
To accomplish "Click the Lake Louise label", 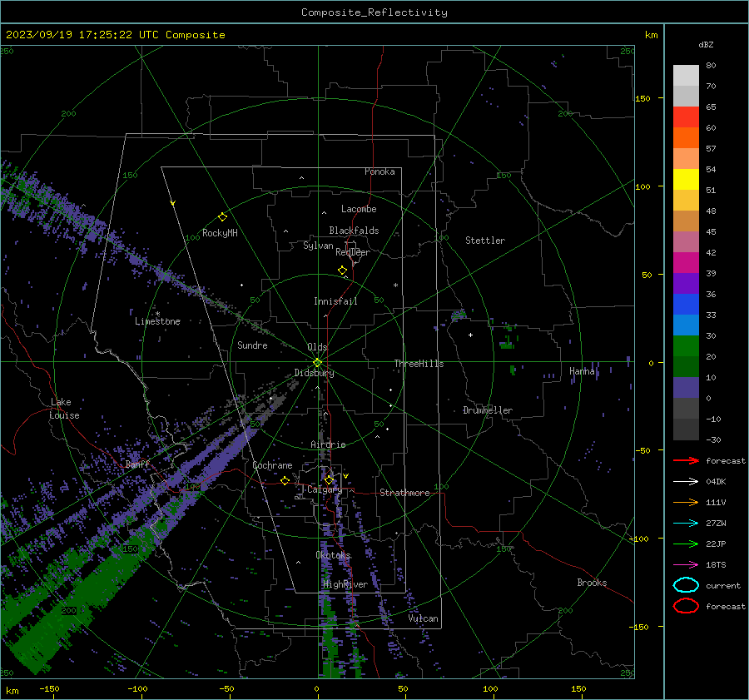I will point(64,409).
